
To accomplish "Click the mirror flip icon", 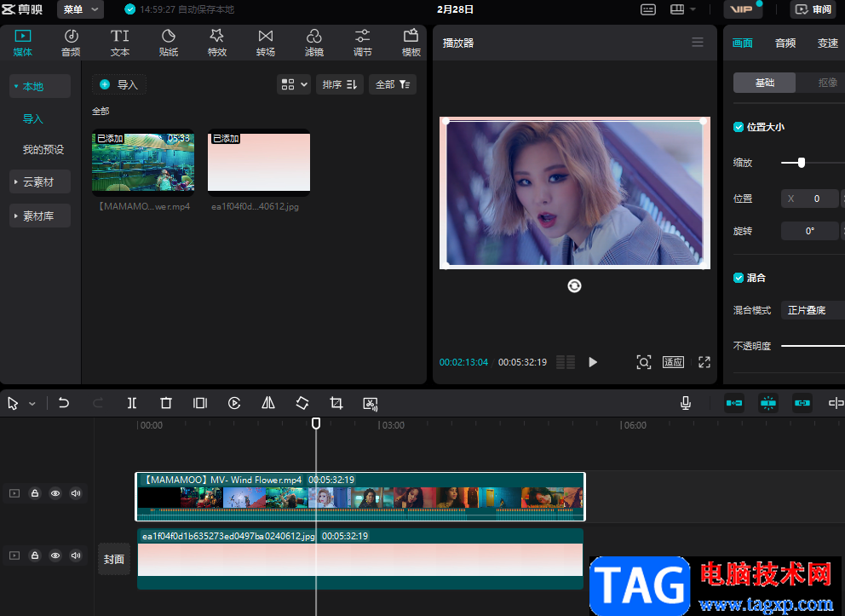I will pos(268,403).
